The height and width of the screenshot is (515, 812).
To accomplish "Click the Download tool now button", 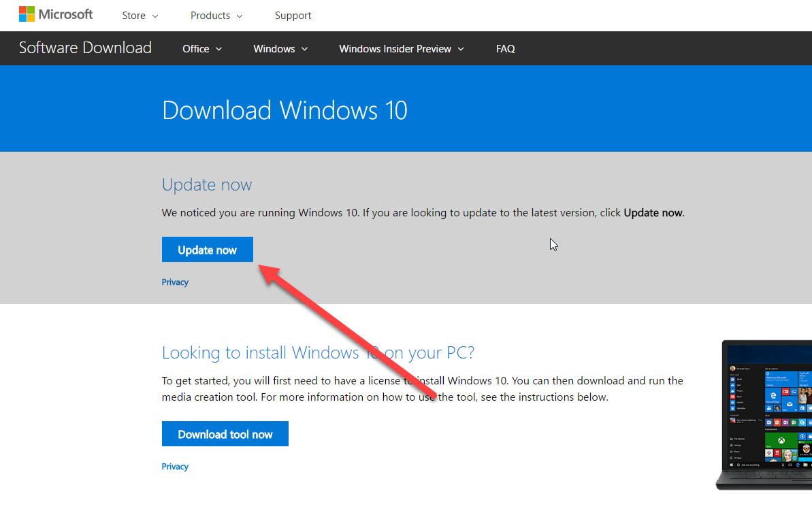I will click(x=225, y=434).
